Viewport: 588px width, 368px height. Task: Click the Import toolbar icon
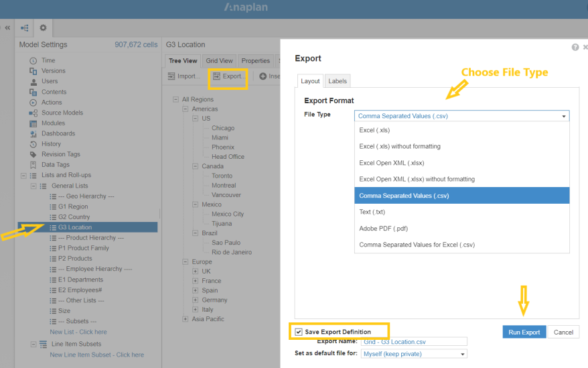tap(171, 76)
